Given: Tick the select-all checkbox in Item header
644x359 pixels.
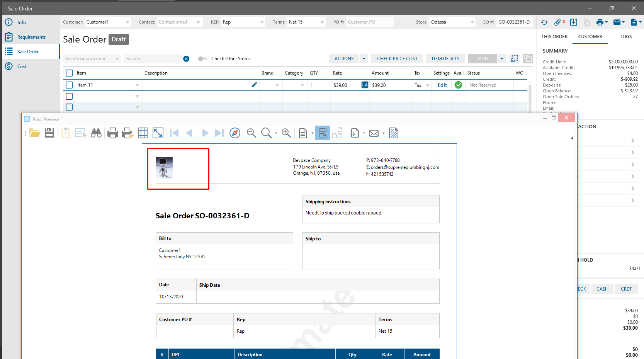Looking at the screenshot, I should [x=69, y=73].
